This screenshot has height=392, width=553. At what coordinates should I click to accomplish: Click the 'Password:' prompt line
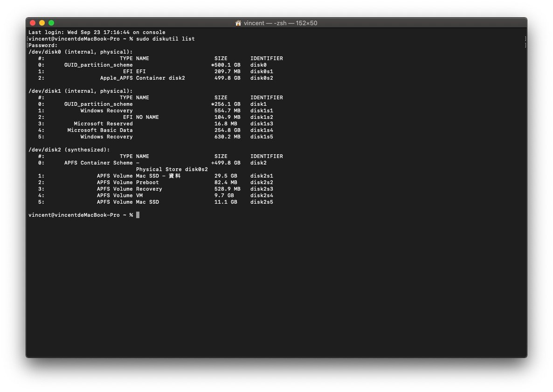[x=43, y=45]
